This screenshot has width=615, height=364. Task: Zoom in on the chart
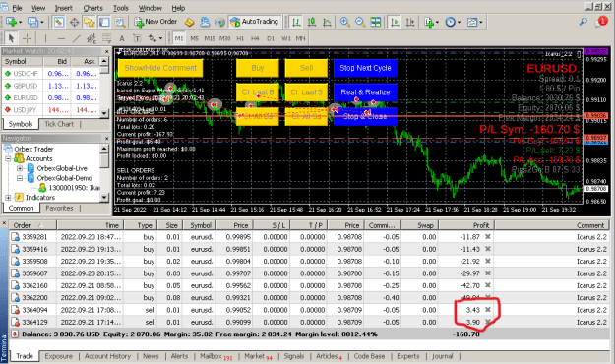coord(344,22)
